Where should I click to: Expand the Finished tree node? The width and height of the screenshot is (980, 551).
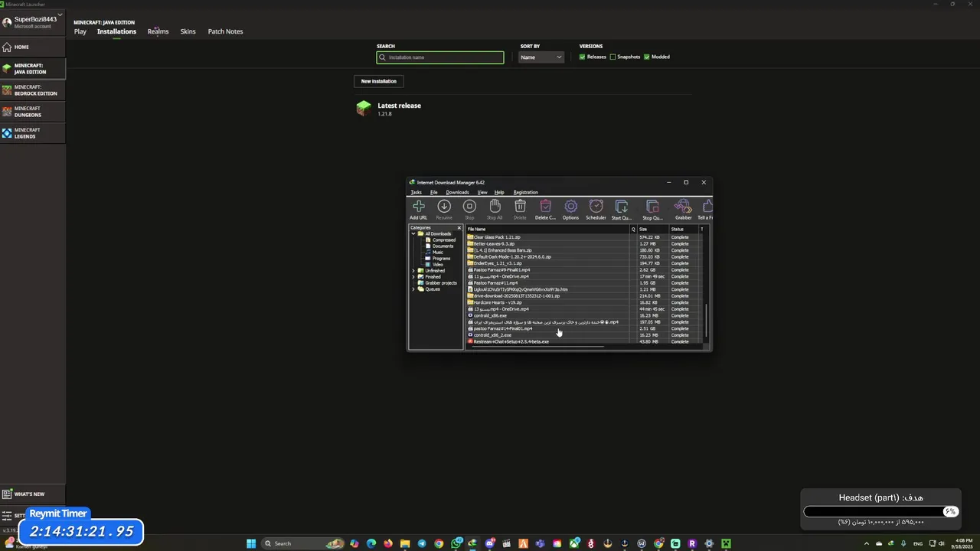click(x=413, y=277)
